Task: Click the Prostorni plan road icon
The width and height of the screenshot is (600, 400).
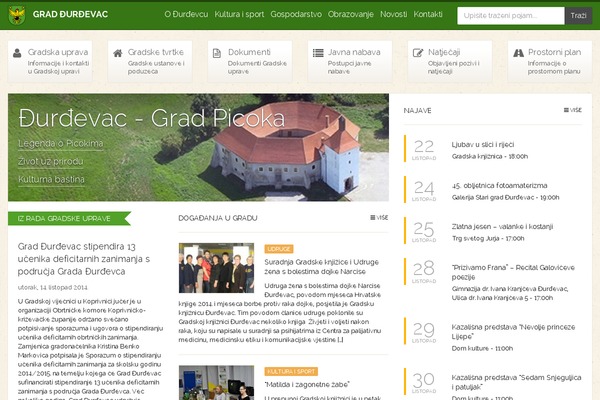Action: (518, 53)
